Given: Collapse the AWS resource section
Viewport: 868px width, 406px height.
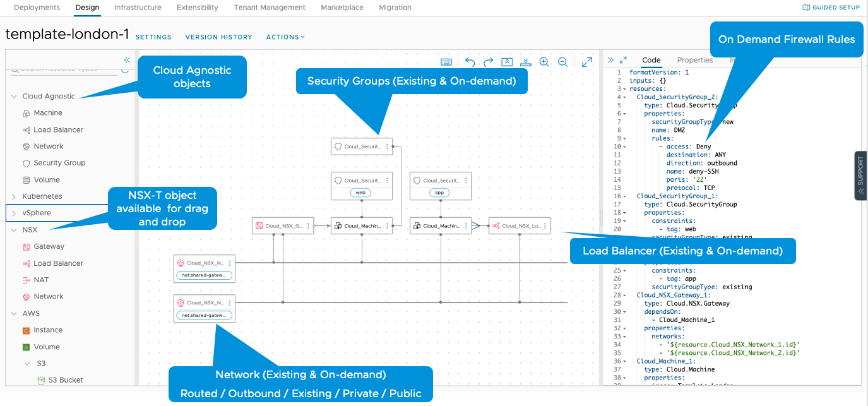Looking at the screenshot, I should click(x=14, y=313).
